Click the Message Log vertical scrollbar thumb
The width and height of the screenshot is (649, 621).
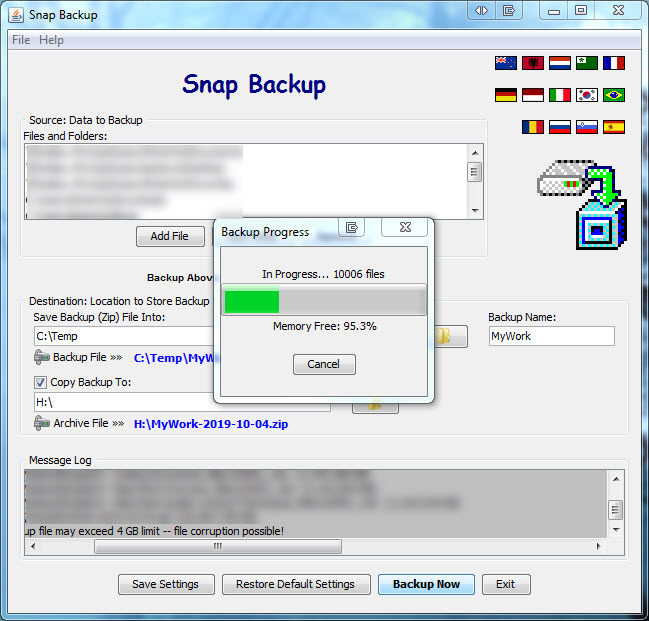point(615,510)
